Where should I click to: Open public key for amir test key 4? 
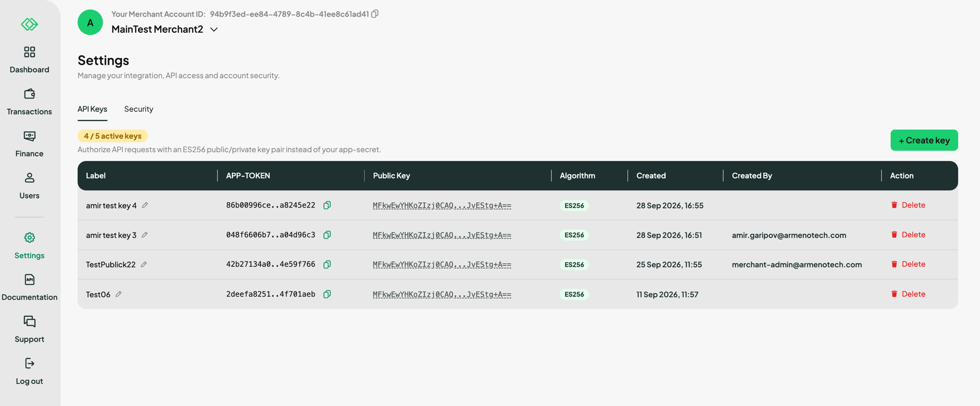pos(442,205)
